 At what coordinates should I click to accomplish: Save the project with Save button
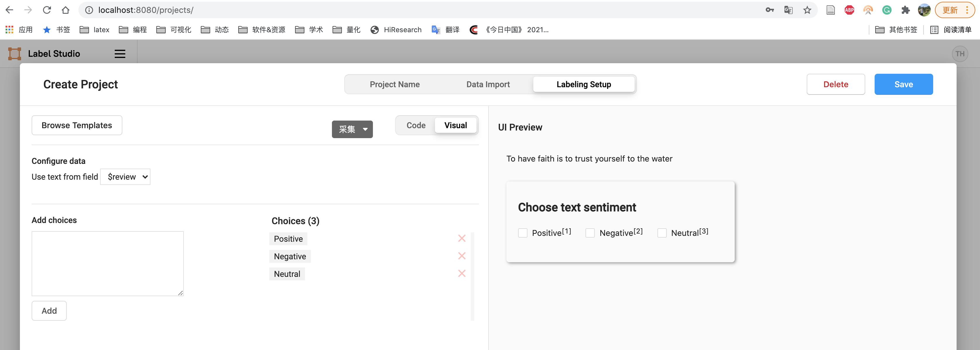tap(903, 85)
